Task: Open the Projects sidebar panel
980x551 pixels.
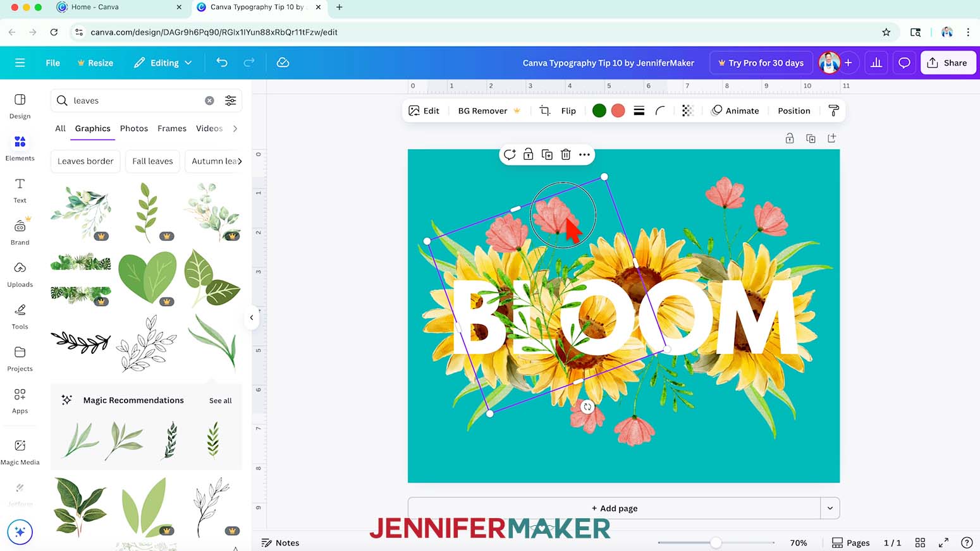Action: (x=20, y=359)
